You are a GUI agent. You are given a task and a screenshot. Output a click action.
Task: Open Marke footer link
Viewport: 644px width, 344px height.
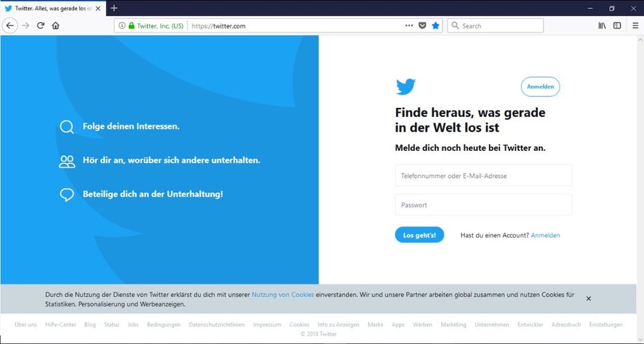[375, 325]
